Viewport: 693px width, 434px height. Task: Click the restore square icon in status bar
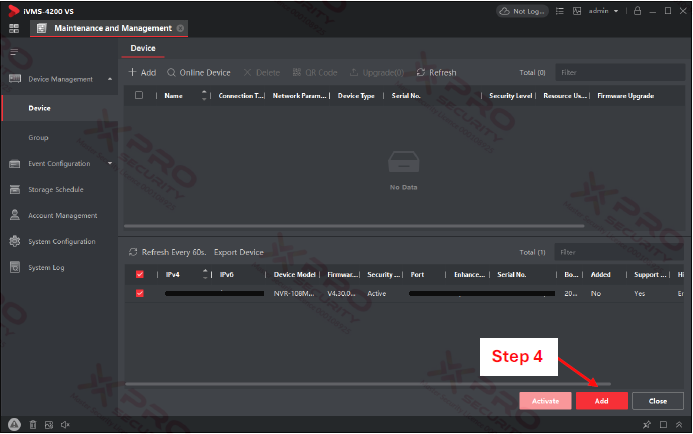[x=663, y=425]
